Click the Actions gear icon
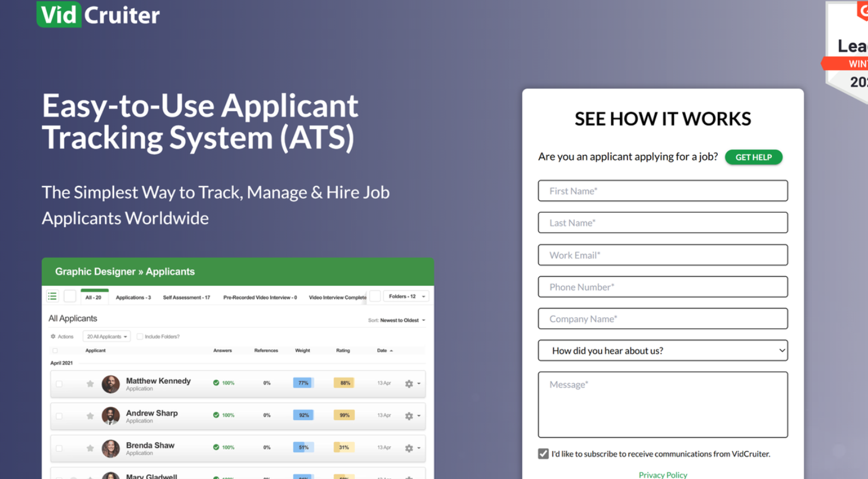The image size is (868, 479). pos(53,336)
